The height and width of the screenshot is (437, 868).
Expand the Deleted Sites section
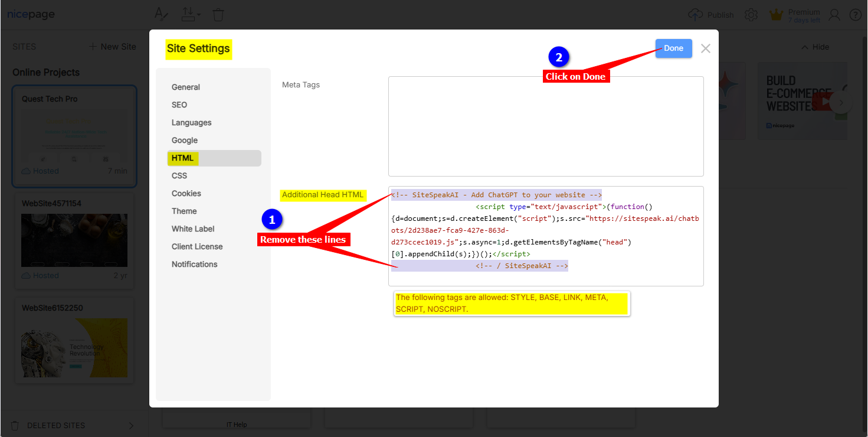(73, 425)
